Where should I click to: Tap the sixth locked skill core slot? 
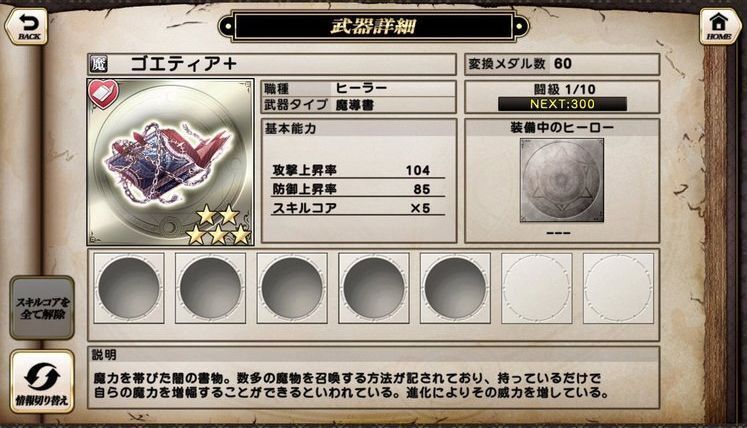536,288
